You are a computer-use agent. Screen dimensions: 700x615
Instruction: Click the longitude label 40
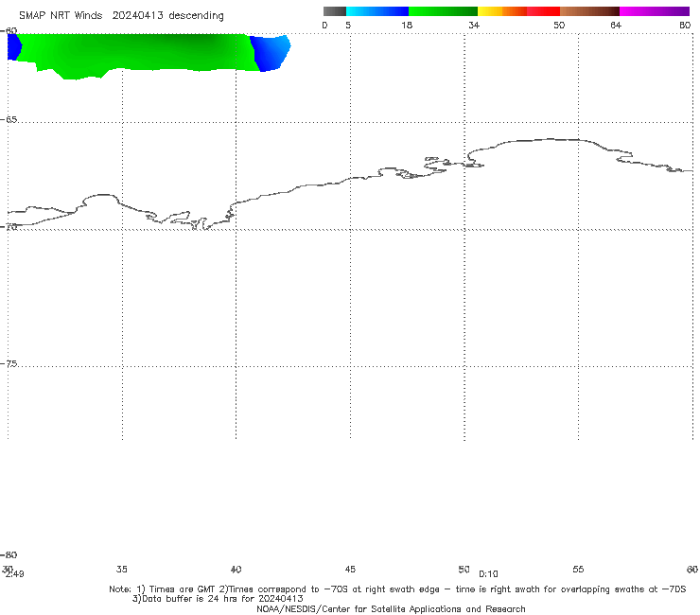(236, 569)
